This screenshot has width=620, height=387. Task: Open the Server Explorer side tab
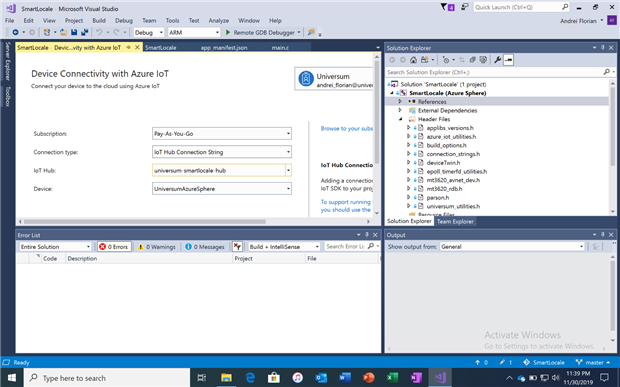(x=8, y=61)
